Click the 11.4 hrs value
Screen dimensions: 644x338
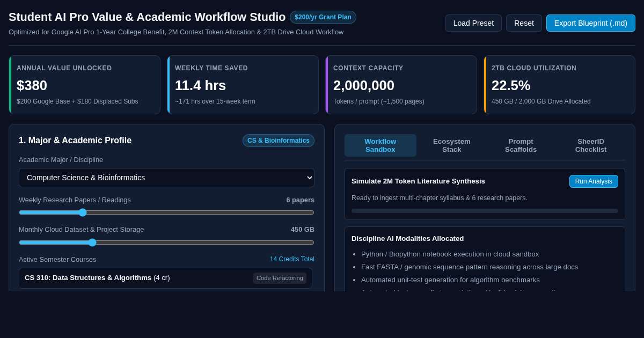click(200, 85)
